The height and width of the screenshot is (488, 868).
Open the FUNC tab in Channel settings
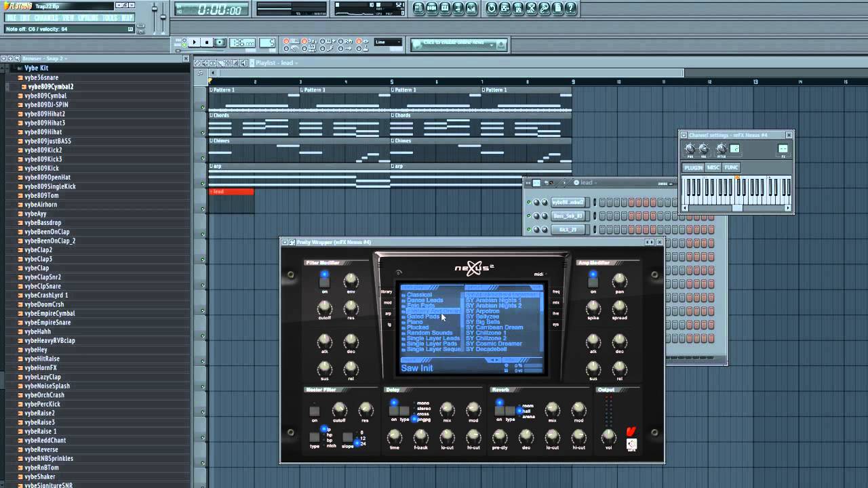pos(731,167)
